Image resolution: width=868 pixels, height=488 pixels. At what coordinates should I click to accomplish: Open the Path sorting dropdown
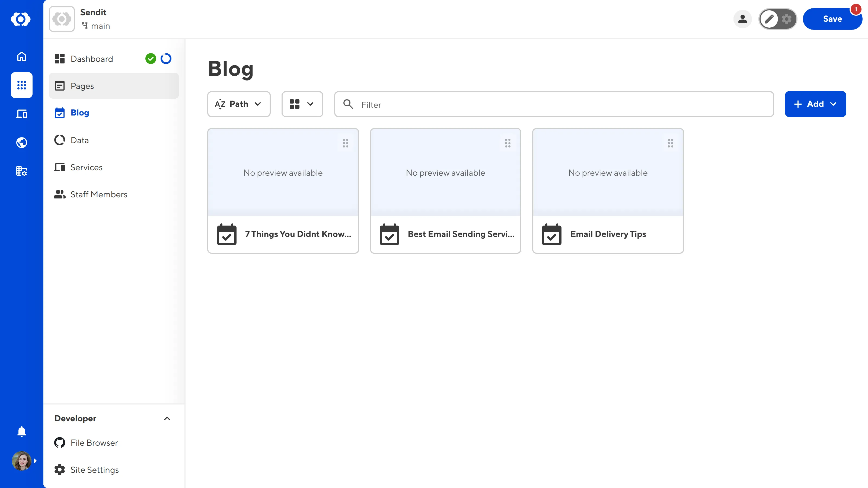239,104
